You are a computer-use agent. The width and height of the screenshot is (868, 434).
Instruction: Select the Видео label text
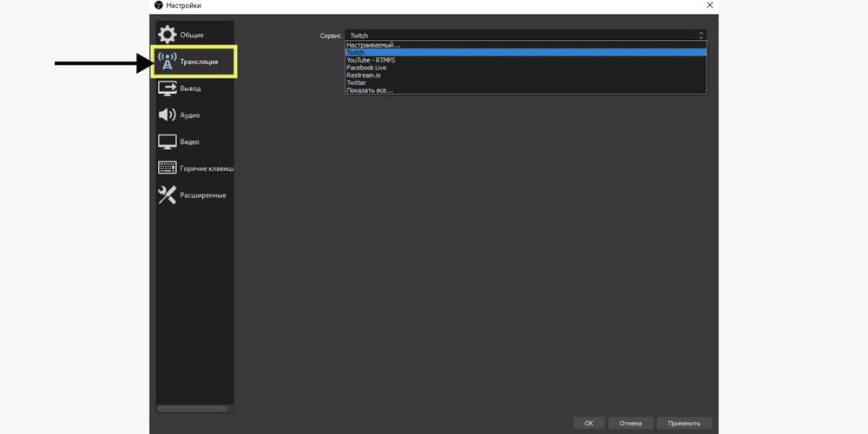click(189, 141)
